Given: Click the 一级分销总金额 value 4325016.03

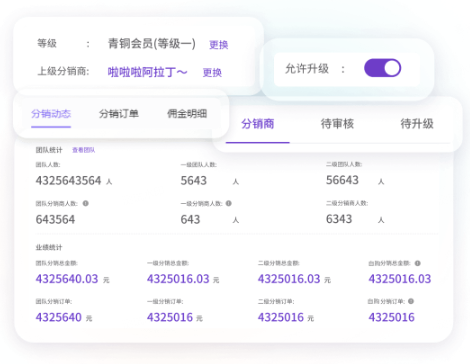Looking at the screenshot, I should tap(178, 279).
